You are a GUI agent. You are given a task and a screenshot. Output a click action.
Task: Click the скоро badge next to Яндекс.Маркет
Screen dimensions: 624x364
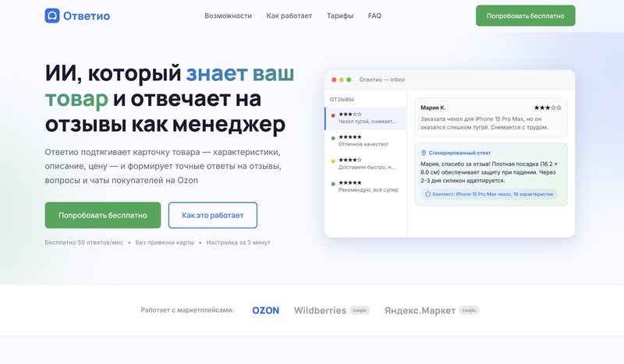469,310
